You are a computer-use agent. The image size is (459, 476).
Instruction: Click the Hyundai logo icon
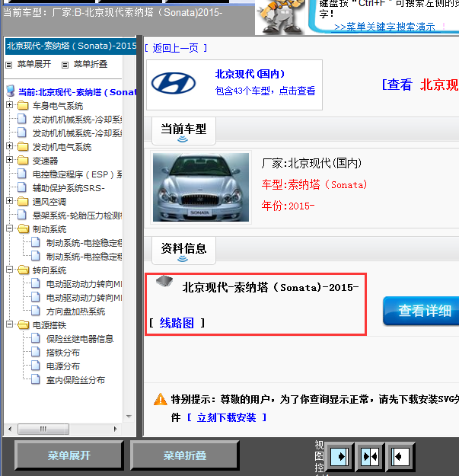[174, 83]
